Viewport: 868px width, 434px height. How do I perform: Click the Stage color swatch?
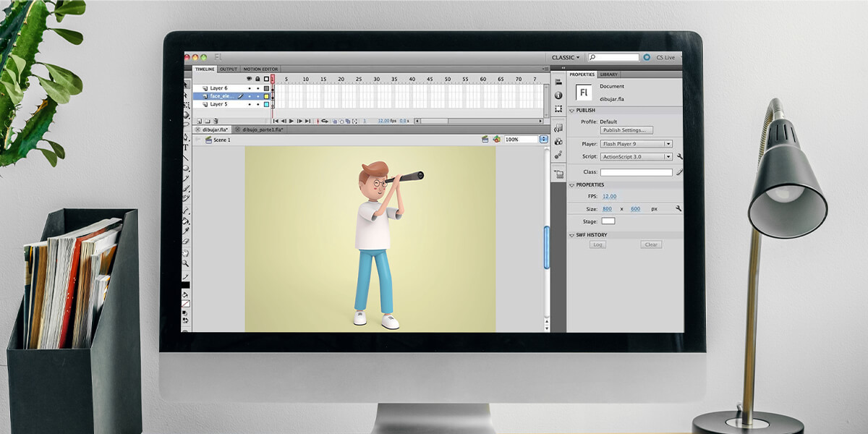[x=608, y=221]
